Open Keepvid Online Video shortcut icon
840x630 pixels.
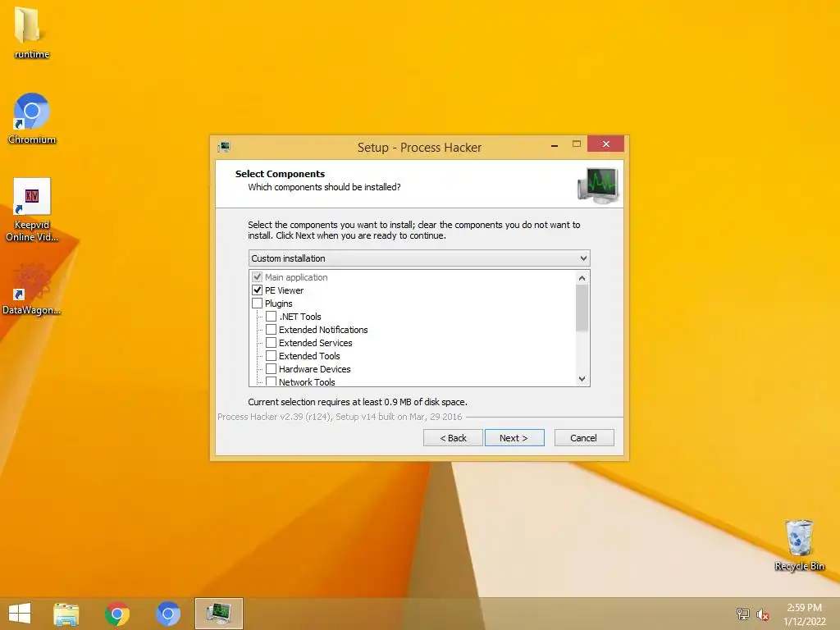click(x=32, y=209)
